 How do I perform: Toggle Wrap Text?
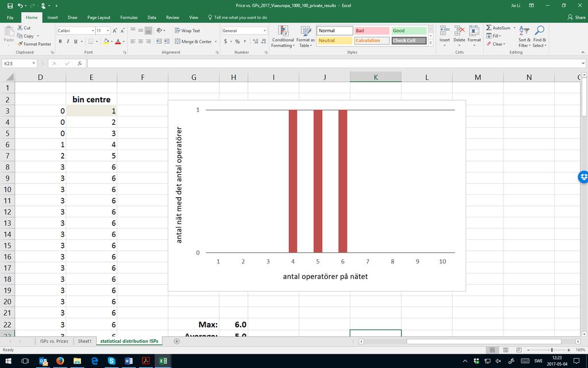coord(187,30)
